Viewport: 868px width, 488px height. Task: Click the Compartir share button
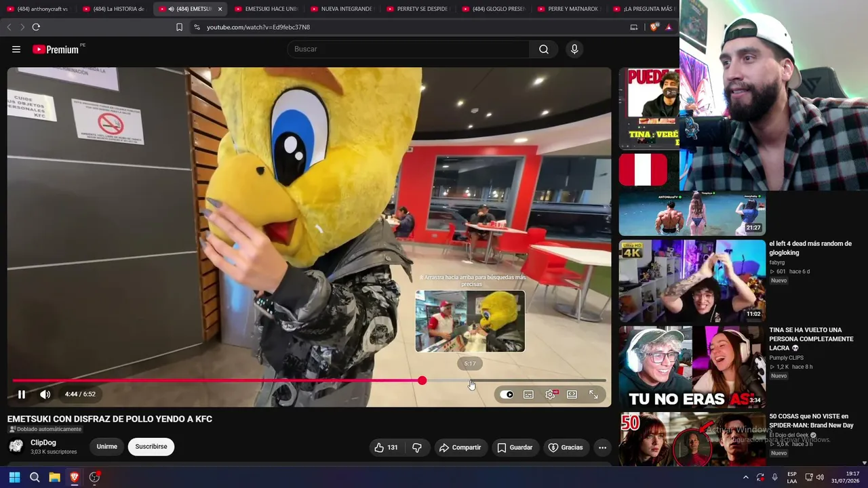coord(460,447)
